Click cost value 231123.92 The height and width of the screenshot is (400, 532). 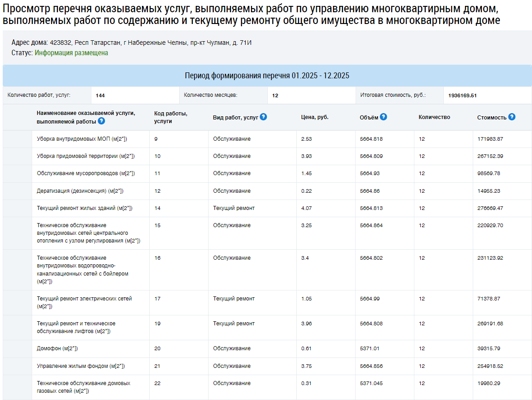(490, 258)
